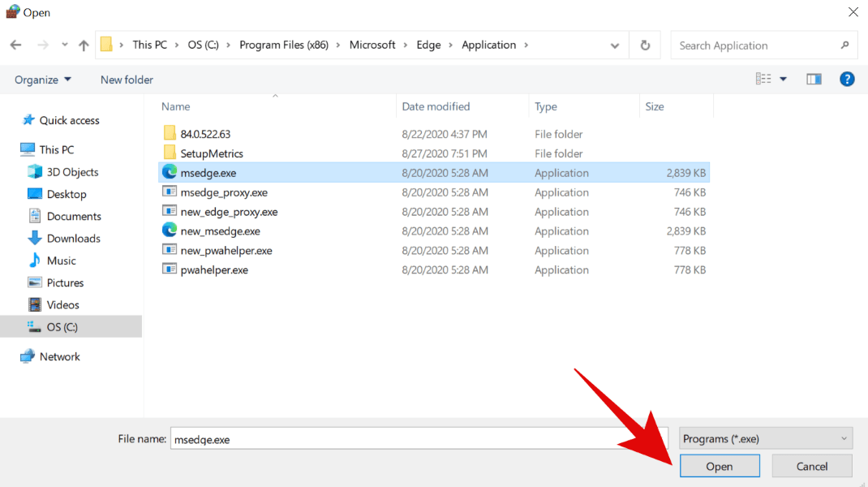
Task: Select the msedge.exe Edge icon file
Action: [208, 173]
